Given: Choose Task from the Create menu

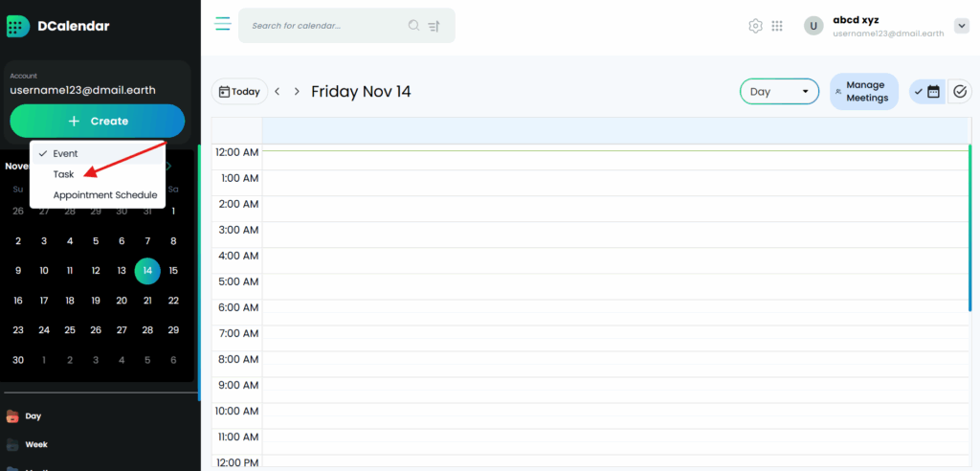Looking at the screenshot, I should click(63, 174).
